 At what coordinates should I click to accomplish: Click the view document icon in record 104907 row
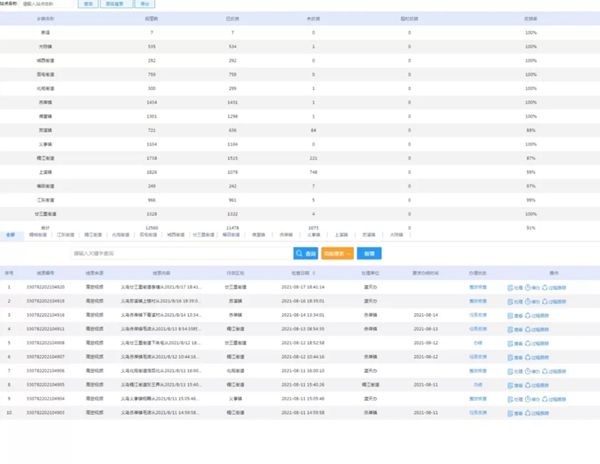[x=510, y=357]
